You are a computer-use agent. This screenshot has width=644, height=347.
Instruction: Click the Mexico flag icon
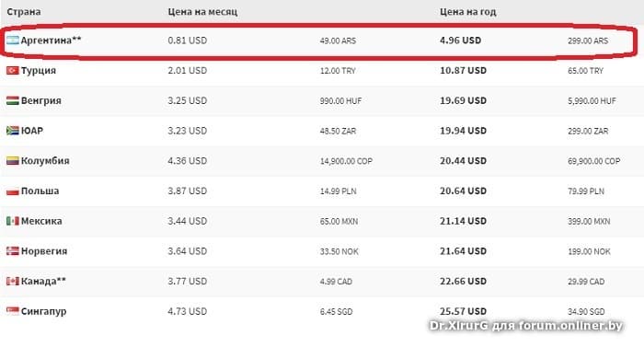[x=13, y=221]
